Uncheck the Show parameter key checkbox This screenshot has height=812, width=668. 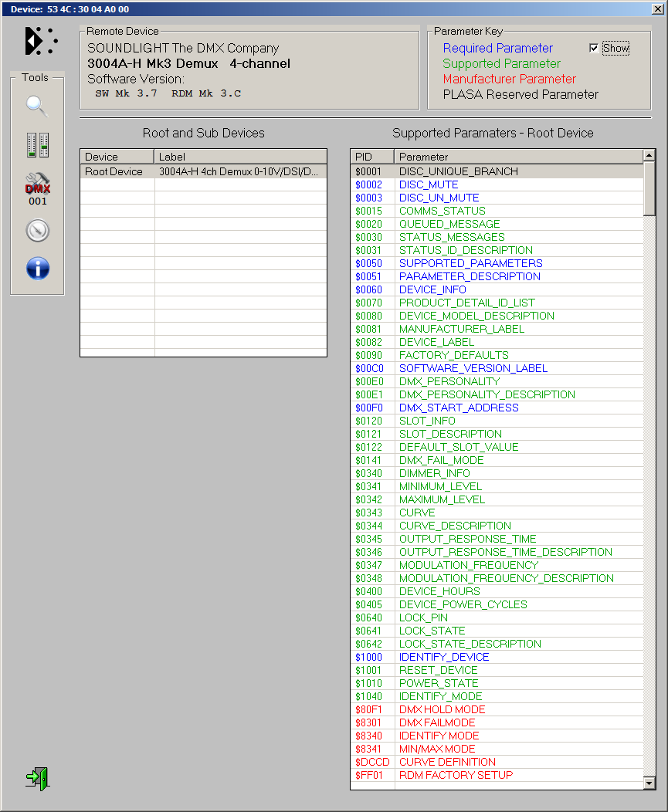coord(594,49)
